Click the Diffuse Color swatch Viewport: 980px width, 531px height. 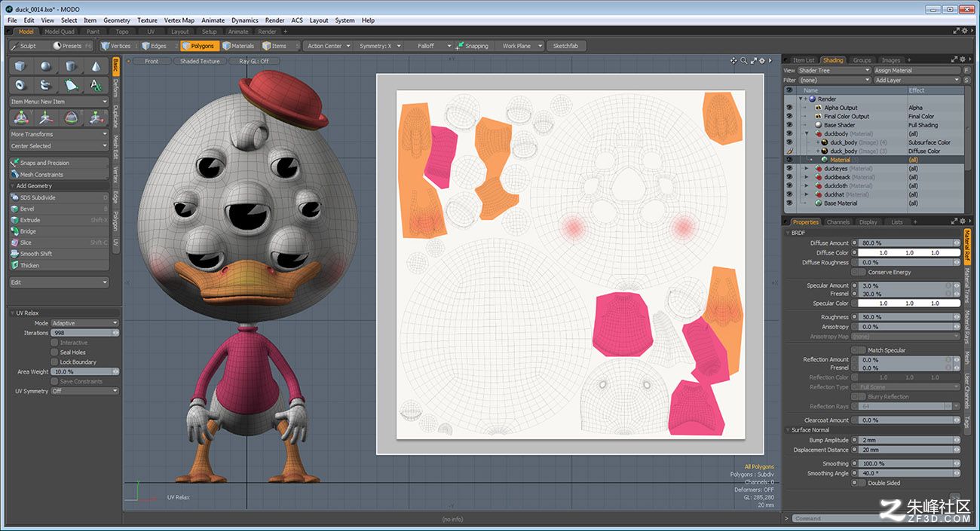tap(909, 253)
